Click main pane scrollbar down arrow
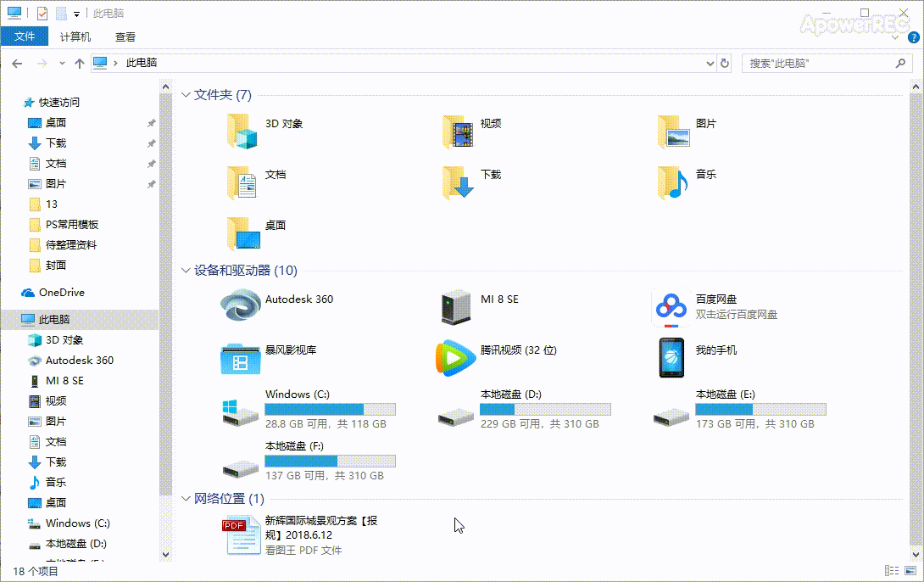 pos(916,554)
